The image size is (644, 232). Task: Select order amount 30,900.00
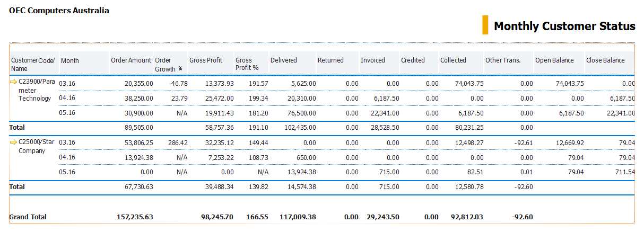pyautogui.click(x=139, y=113)
